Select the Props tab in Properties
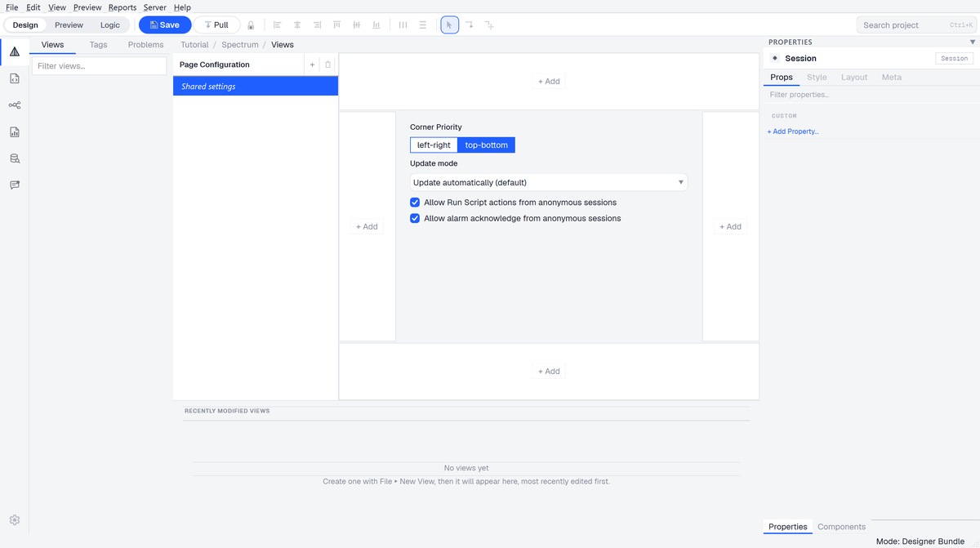The height and width of the screenshot is (548, 980). click(782, 77)
